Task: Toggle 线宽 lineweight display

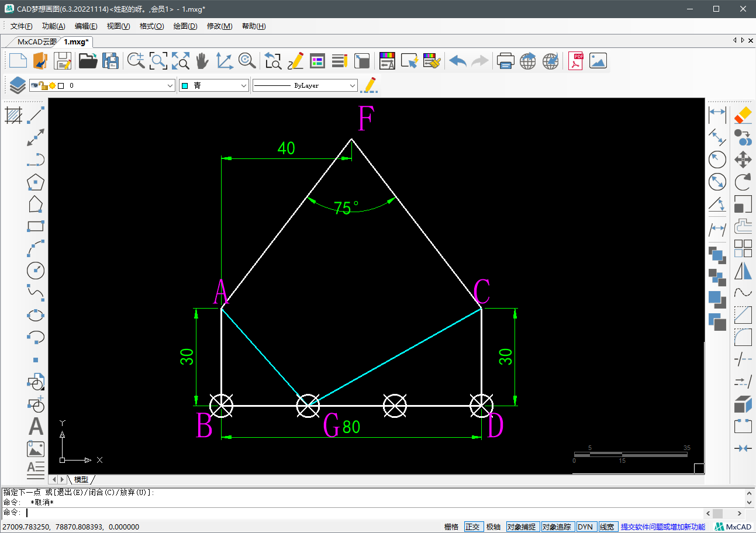Action: pos(607,527)
